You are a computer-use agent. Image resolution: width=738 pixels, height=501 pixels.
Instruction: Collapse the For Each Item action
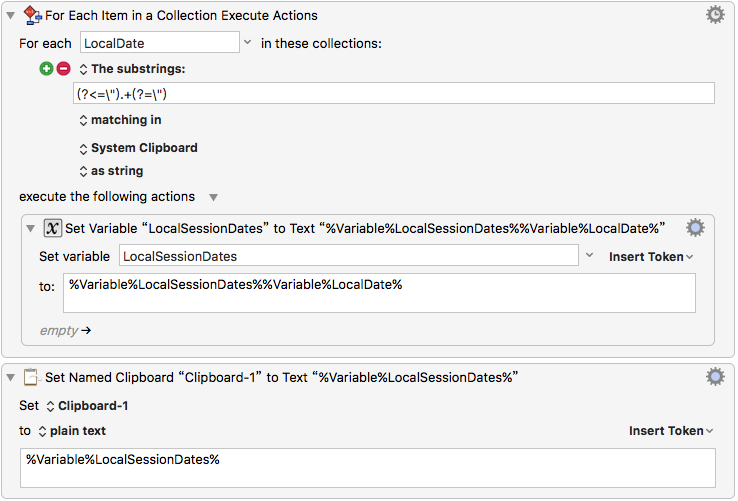click(x=11, y=16)
